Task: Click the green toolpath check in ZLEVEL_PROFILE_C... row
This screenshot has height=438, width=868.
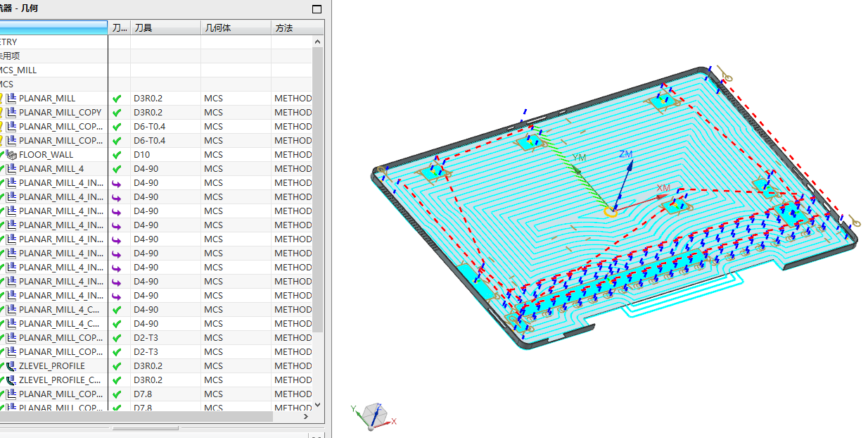Action: pos(117,380)
